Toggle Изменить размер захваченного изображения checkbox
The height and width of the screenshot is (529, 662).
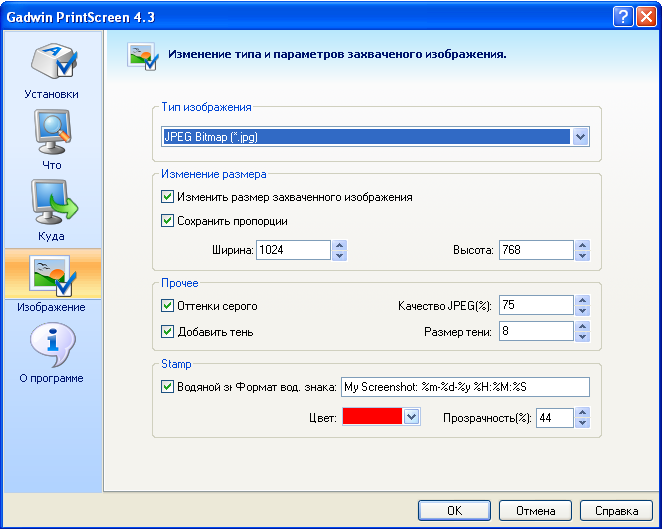(x=167, y=197)
